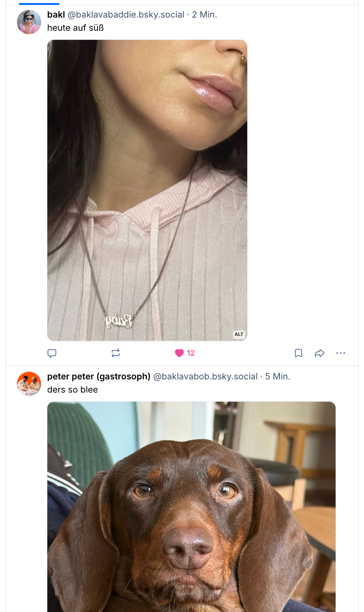The image size is (364, 612).
Task: Open the "ders so blee" post text
Action: (73, 390)
